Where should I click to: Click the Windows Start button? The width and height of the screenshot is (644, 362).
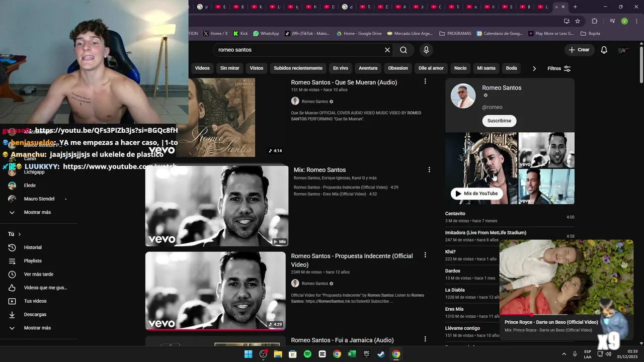click(248, 354)
